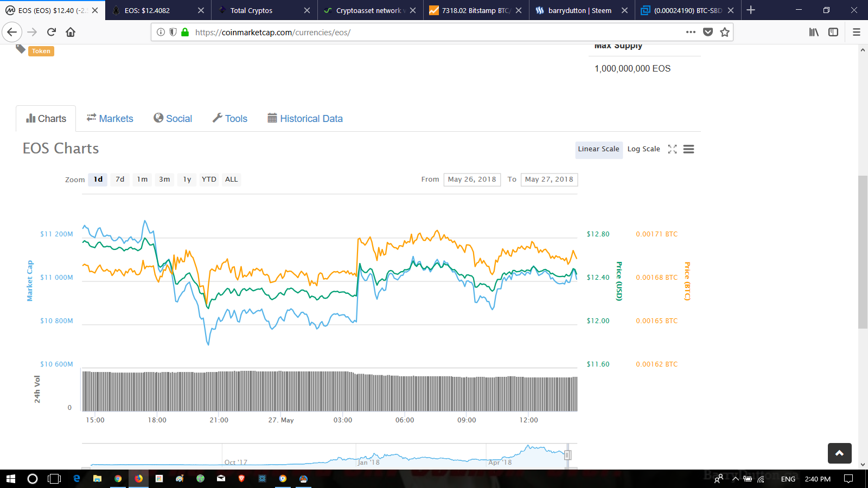Show hidden system tray icons
This screenshot has width=868, height=488.
coord(736,479)
